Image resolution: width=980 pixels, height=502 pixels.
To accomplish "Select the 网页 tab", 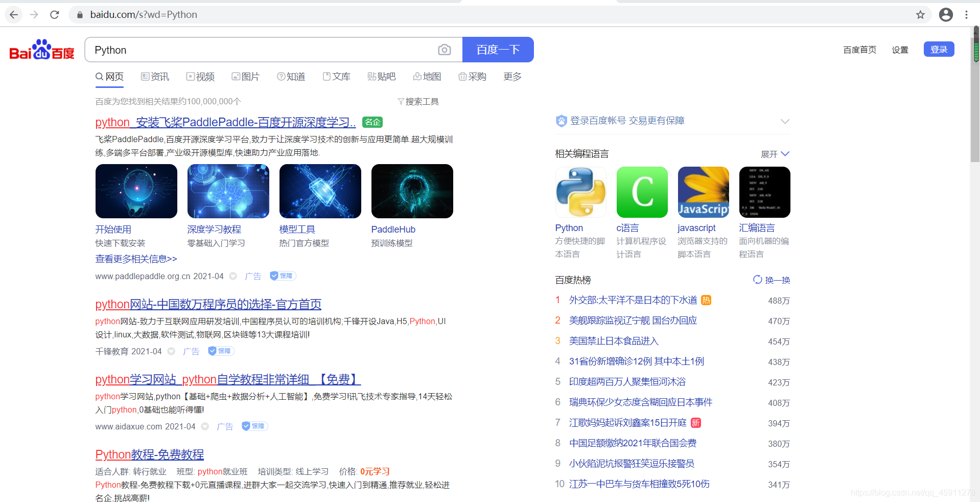I will click(109, 77).
